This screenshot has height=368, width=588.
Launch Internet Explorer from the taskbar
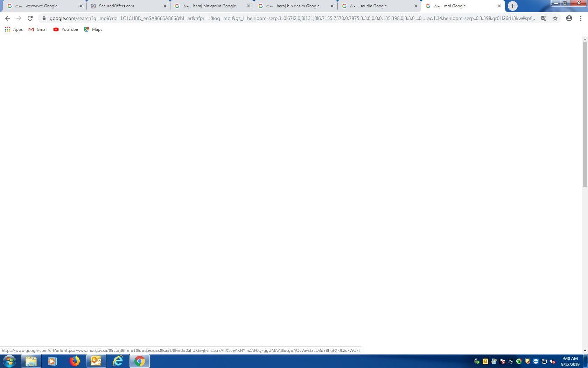coord(118,361)
